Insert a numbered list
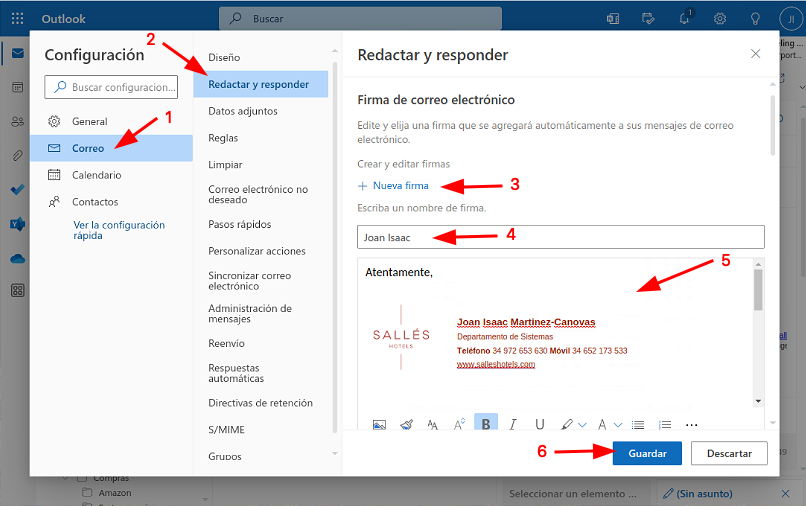This screenshot has width=806, height=506. 665,424
